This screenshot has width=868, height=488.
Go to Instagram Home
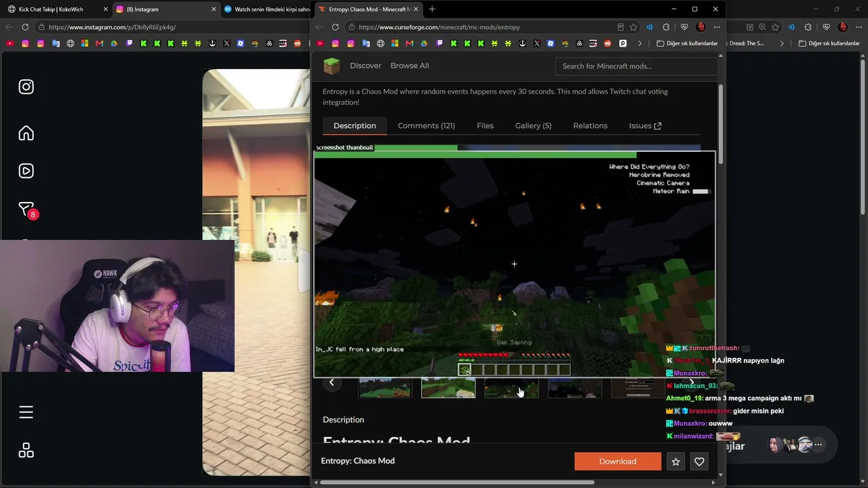(x=26, y=133)
